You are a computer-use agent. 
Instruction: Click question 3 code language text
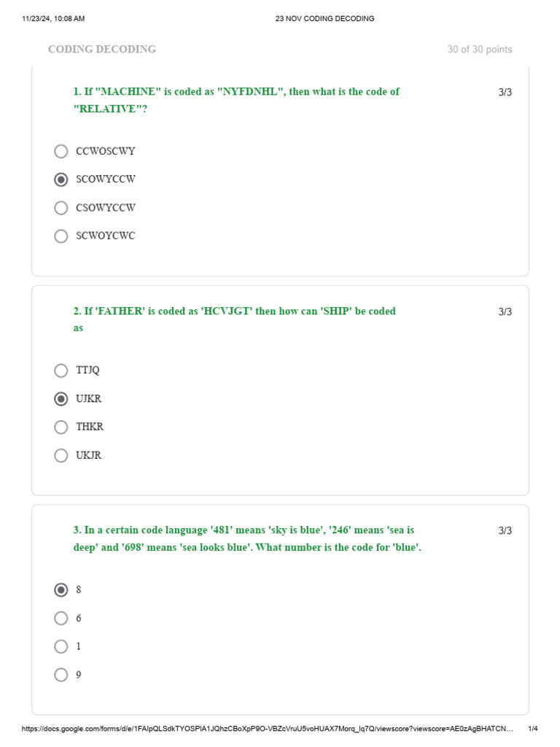click(247, 539)
